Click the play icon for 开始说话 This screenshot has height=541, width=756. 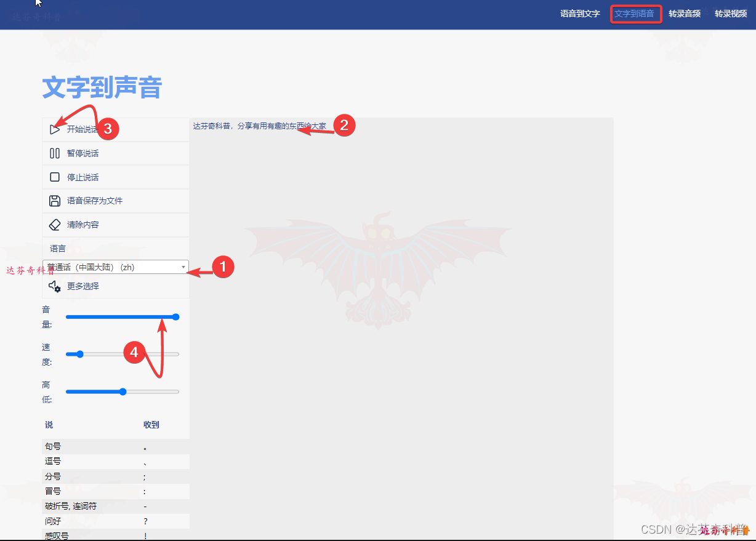pos(55,129)
